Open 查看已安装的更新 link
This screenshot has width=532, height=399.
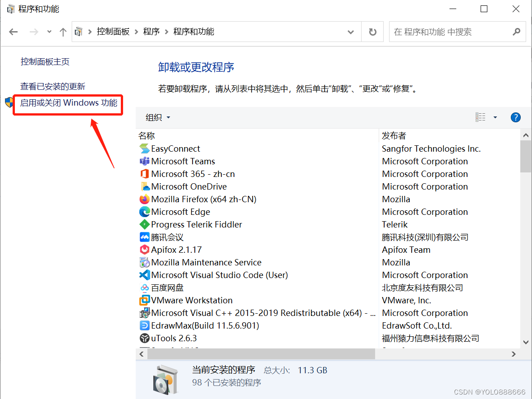tap(53, 87)
